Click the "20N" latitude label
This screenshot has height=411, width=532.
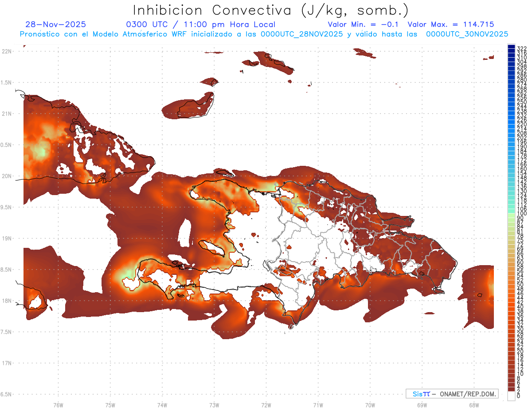coord(6,176)
